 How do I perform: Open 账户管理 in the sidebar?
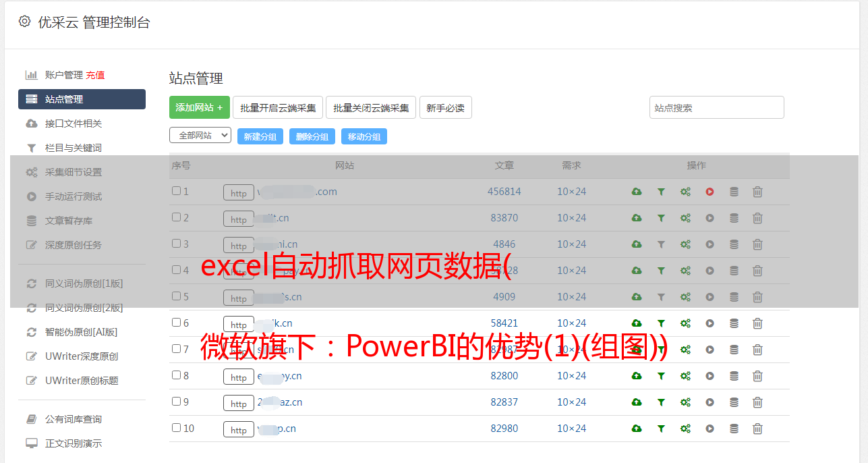(x=64, y=75)
